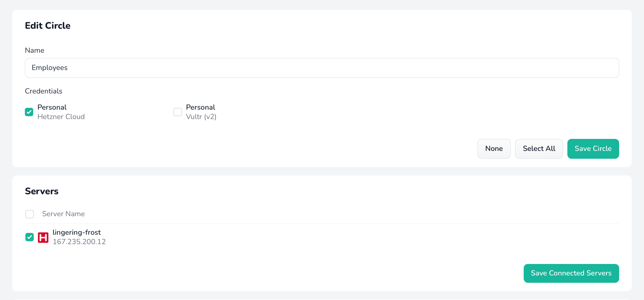Uncheck the lingering-frost server checkbox

pyautogui.click(x=30, y=237)
